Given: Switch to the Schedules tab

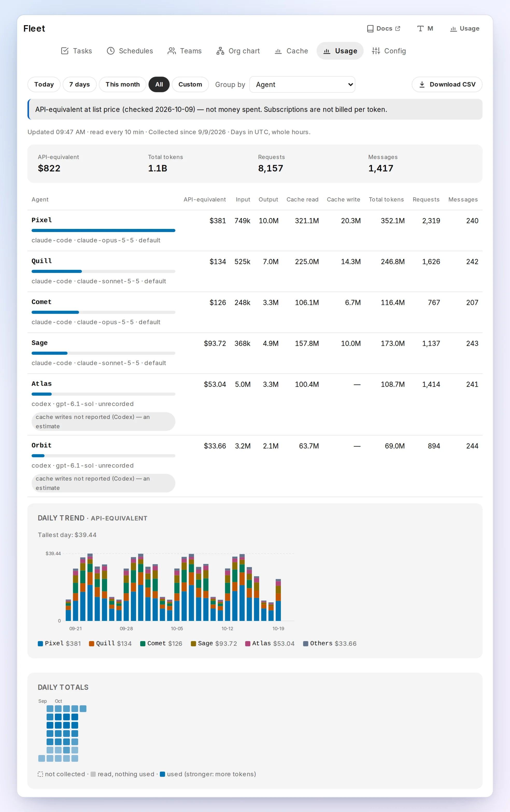Looking at the screenshot, I should pos(130,51).
